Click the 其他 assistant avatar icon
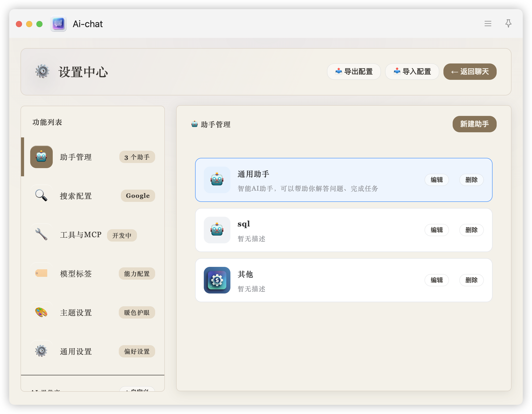 (x=217, y=280)
